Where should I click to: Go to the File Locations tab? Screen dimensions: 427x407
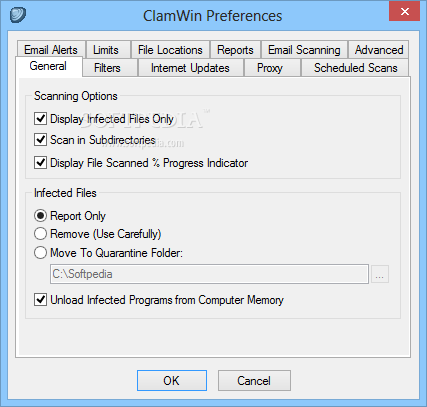pyautogui.click(x=170, y=50)
